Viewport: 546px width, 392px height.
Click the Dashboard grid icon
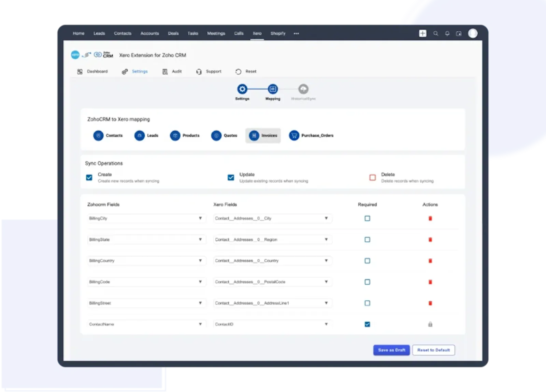(x=80, y=72)
